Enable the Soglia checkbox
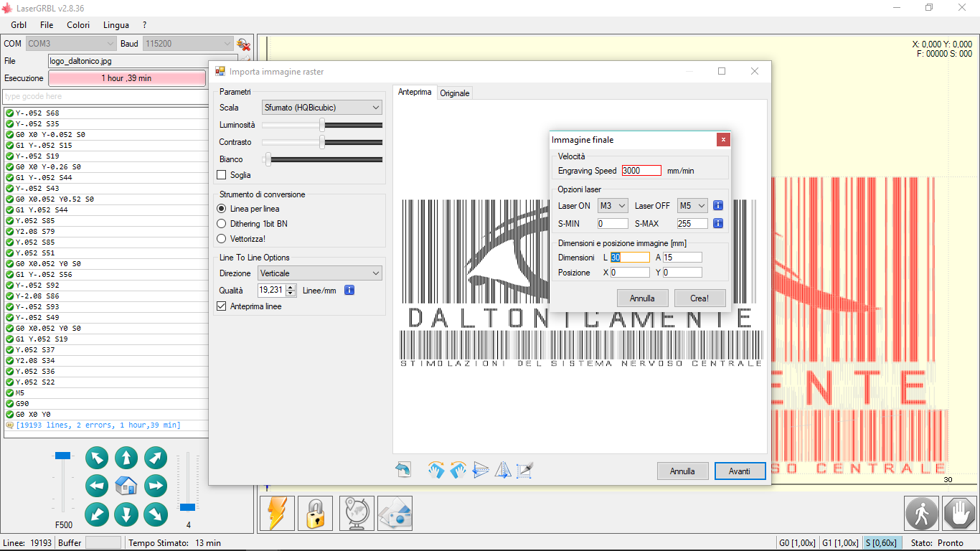 click(x=222, y=175)
